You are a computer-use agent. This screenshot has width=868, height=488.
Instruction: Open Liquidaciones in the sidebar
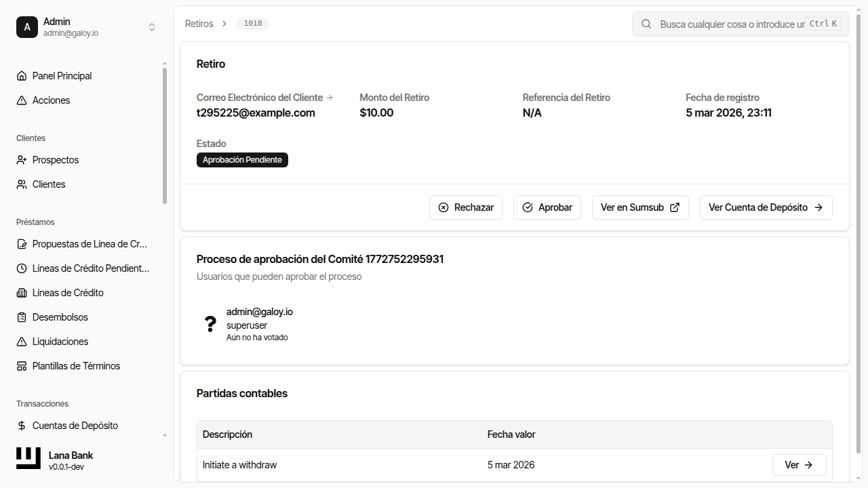[60, 342]
